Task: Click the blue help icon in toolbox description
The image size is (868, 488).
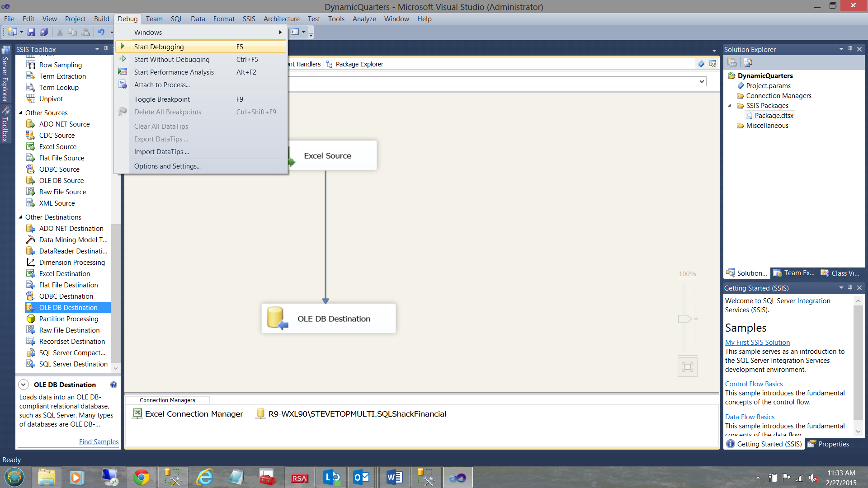Action: click(x=113, y=385)
